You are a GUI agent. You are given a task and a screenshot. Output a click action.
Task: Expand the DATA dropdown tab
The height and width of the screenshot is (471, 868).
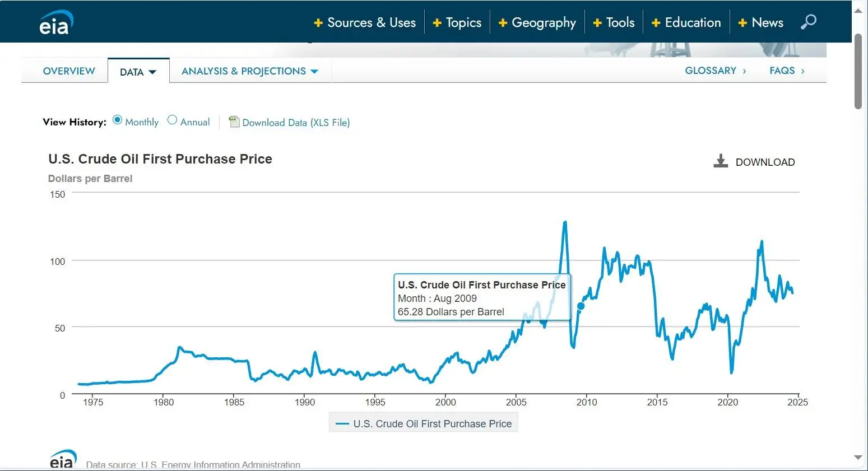point(138,72)
